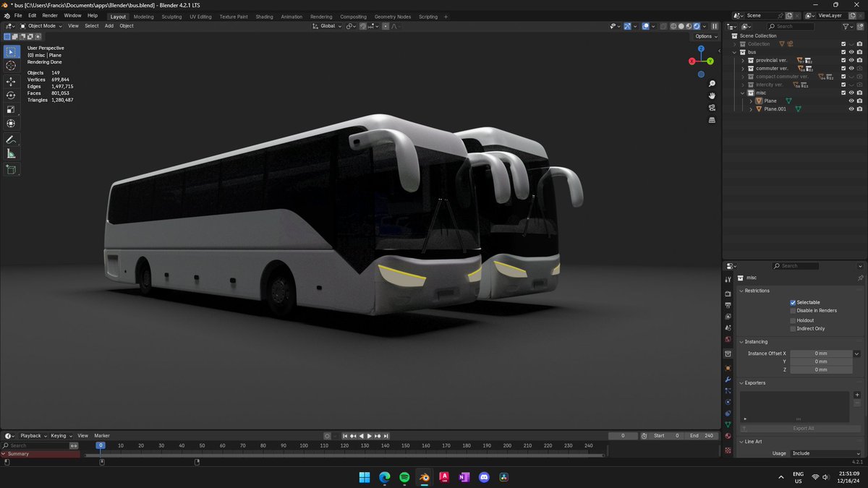The image size is (868, 488).
Task: Open the Output properties tab
Action: tap(728, 305)
